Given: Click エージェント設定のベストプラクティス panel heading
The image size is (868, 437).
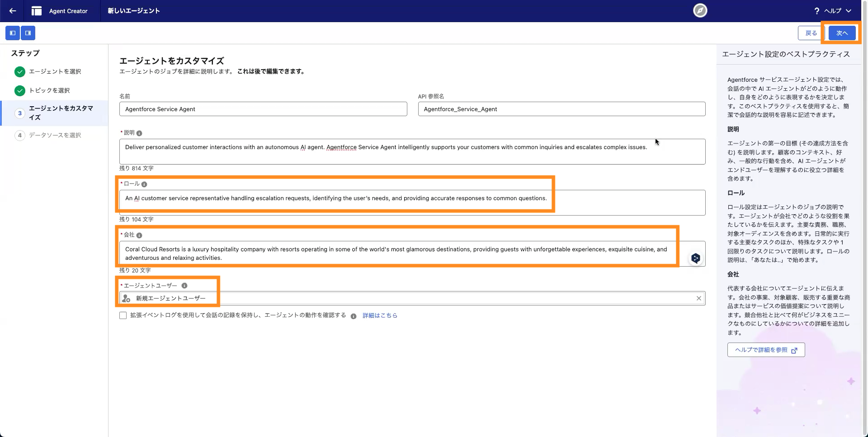Looking at the screenshot, I should [786, 54].
